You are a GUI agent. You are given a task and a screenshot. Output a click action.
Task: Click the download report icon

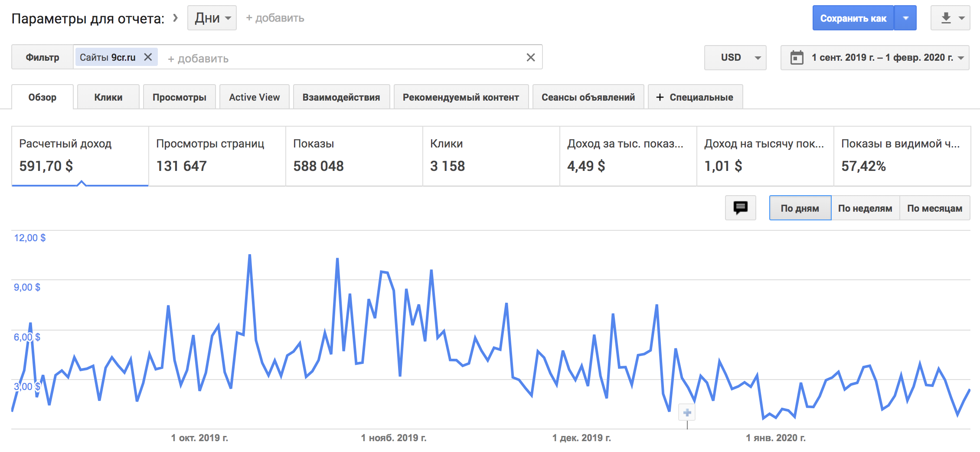click(946, 18)
